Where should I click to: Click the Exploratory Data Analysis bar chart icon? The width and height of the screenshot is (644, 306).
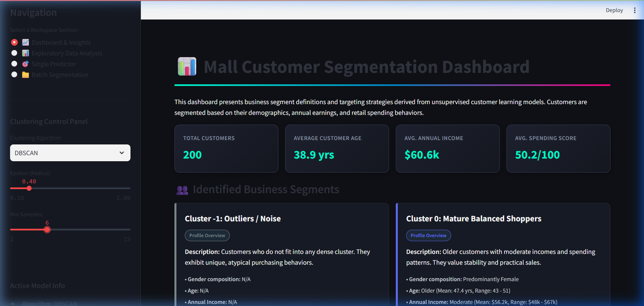coord(25,53)
